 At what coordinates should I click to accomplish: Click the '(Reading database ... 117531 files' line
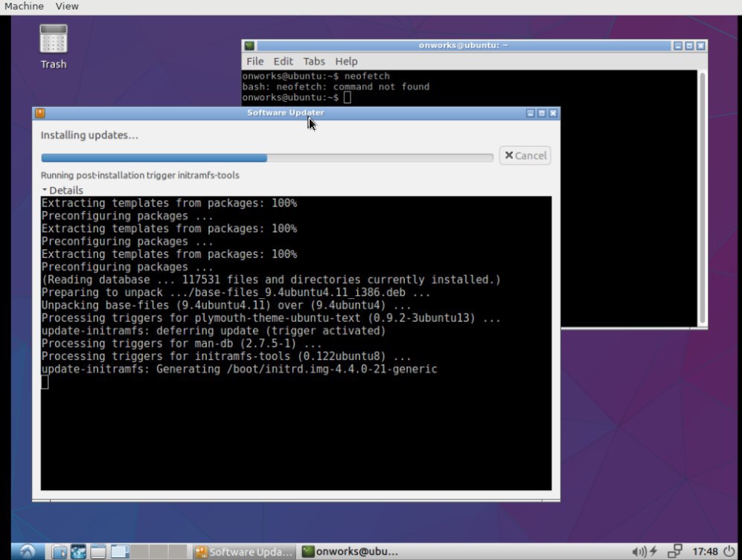pos(271,280)
